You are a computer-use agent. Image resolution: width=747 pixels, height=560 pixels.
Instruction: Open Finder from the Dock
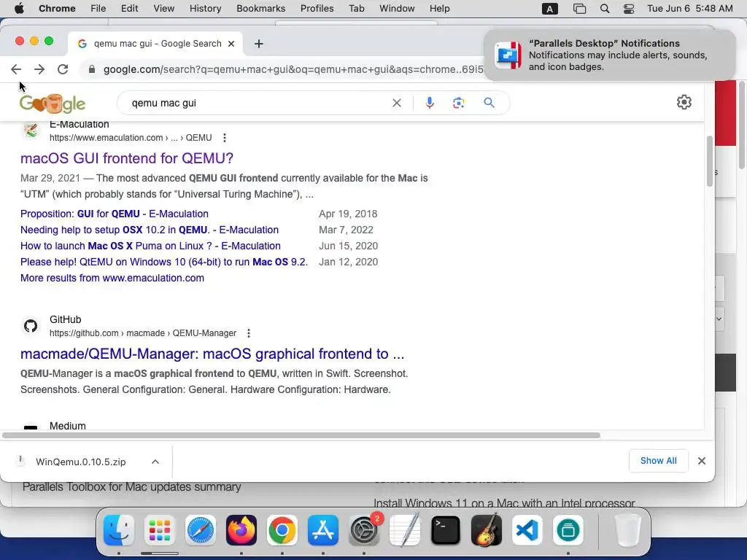[119, 530]
